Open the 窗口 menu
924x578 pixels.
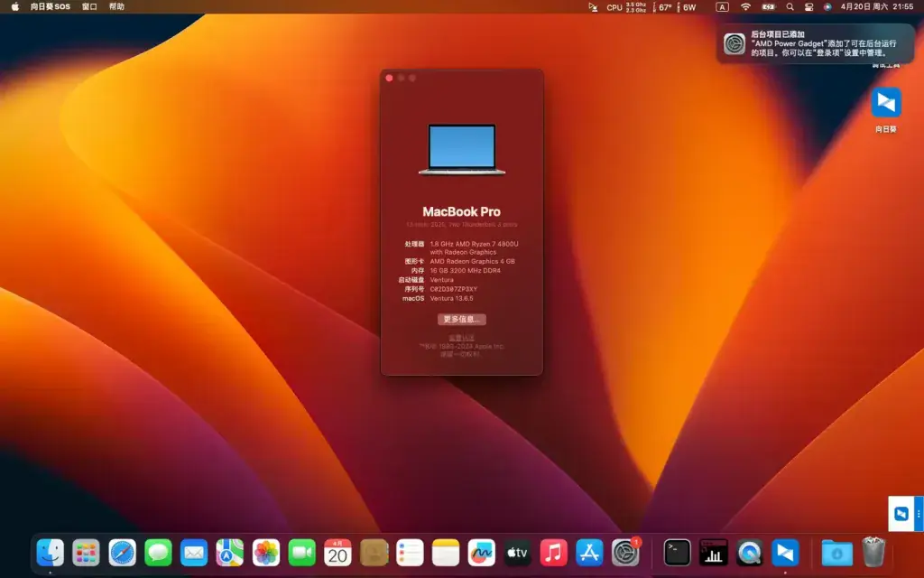(x=89, y=6)
